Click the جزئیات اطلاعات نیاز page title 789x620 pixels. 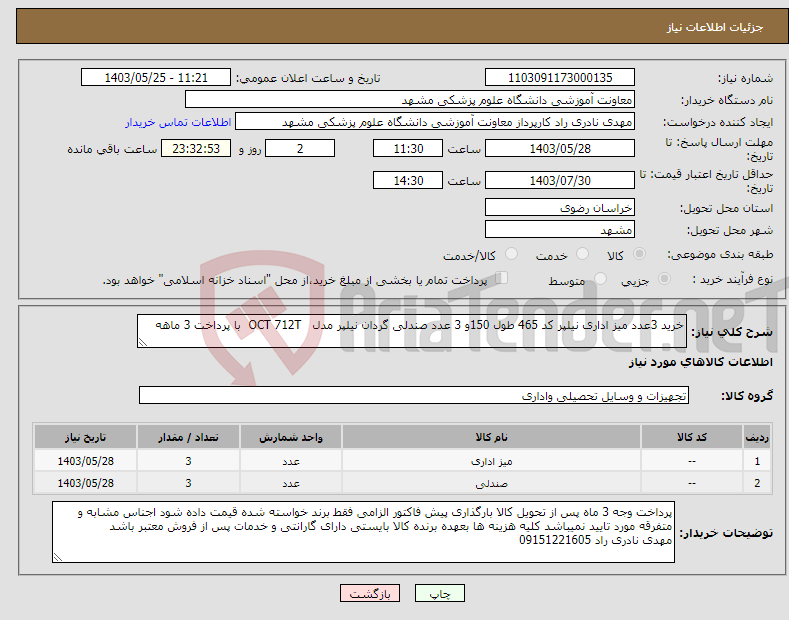click(x=715, y=27)
